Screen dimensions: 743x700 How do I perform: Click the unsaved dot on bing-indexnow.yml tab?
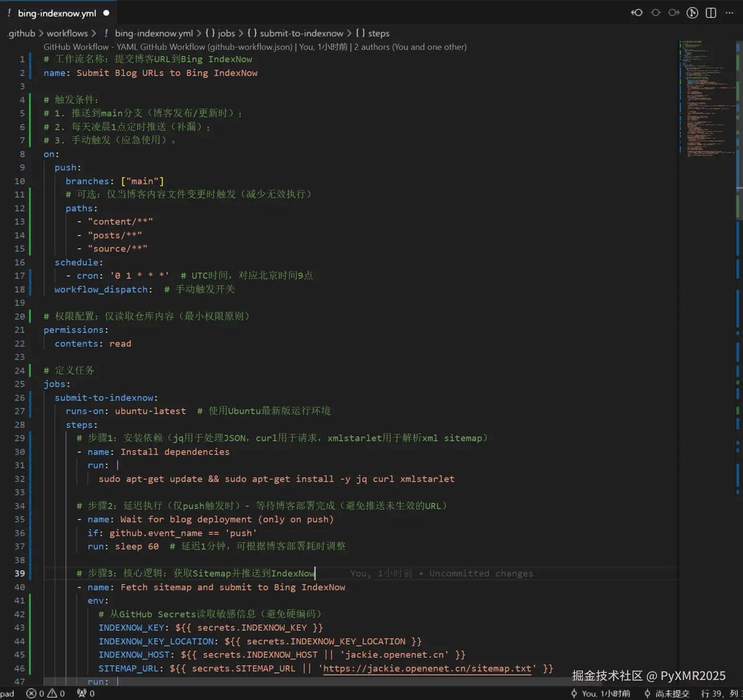[x=106, y=13]
